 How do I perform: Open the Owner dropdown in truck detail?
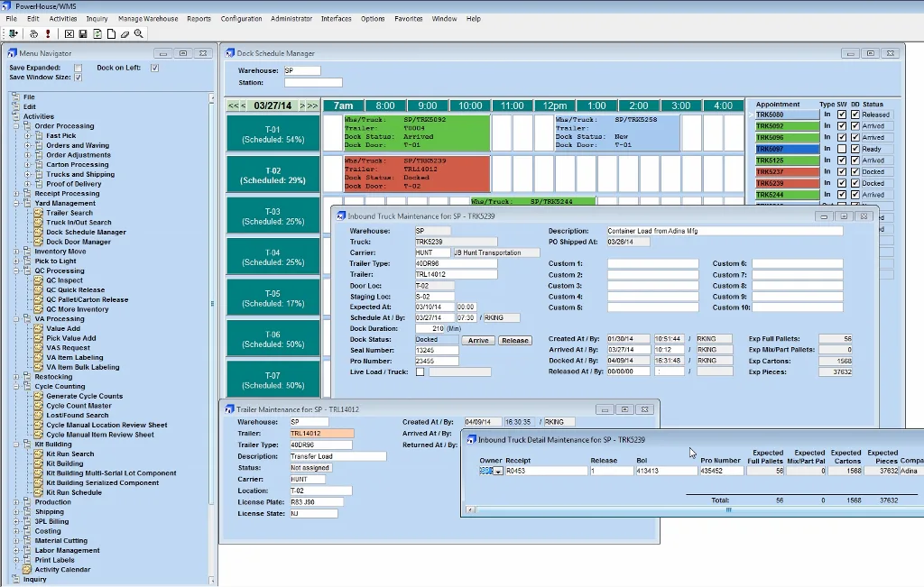[x=498, y=471]
